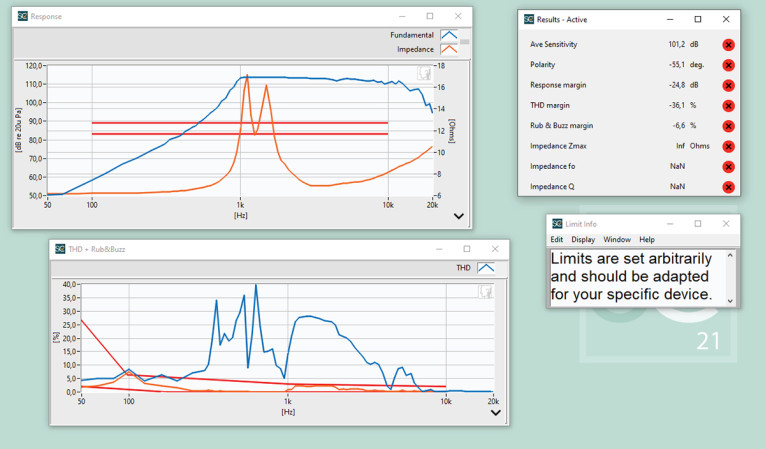
Task: Click the Impedance Zmax fail indicator
Action: point(728,146)
